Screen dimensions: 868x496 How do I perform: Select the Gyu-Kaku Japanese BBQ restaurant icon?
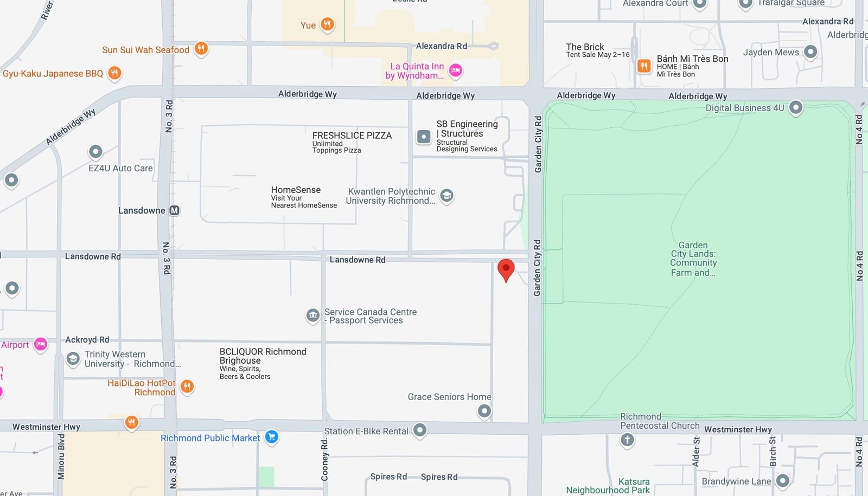(114, 73)
